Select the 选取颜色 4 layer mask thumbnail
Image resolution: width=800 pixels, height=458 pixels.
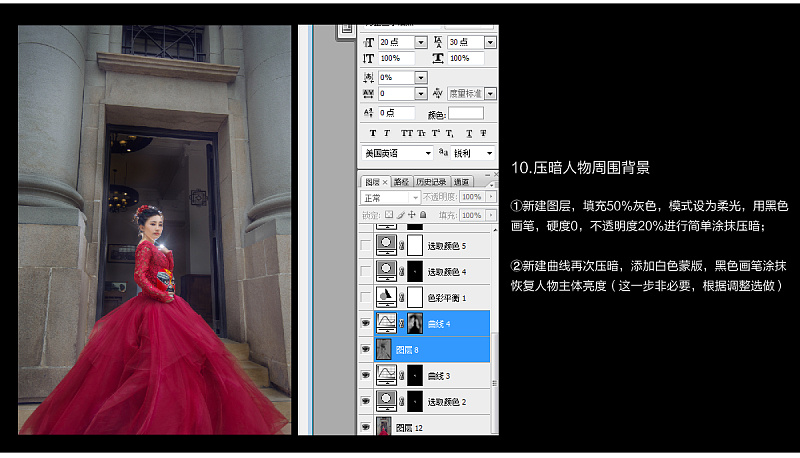(x=415, y=271)
